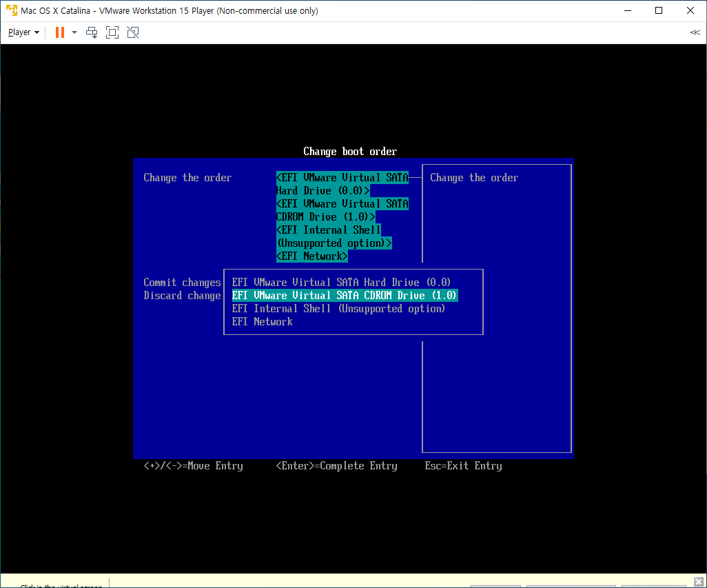Select EFI Network entry in popup list
Image resolution: width=707 pixels, height=588 pixels.
[x=262, y=321]
